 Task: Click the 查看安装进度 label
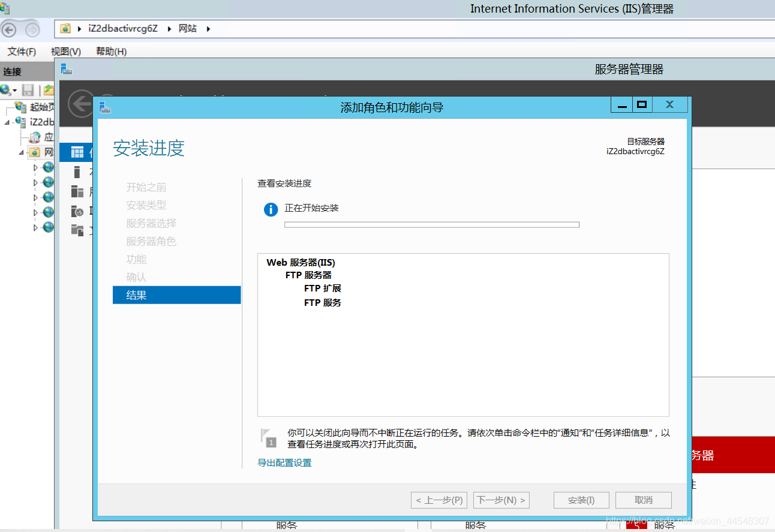(284, 184)
